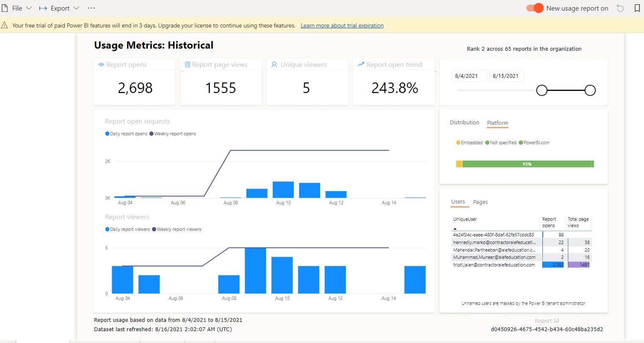Toggle Daily report opens legend item
The width and height of the screenshot is (644, 343).
pyautogui.click(x=126, y=134)
